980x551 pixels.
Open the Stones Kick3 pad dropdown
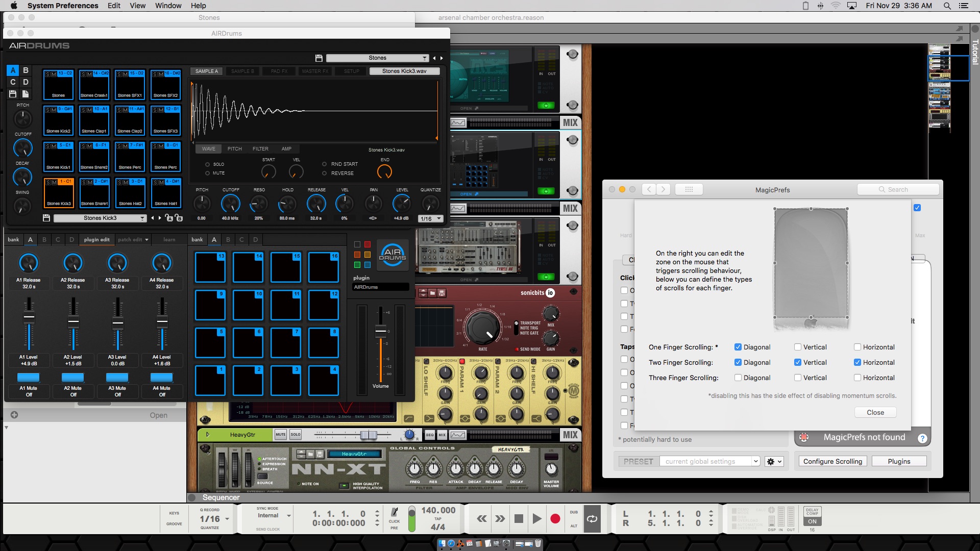100,218
